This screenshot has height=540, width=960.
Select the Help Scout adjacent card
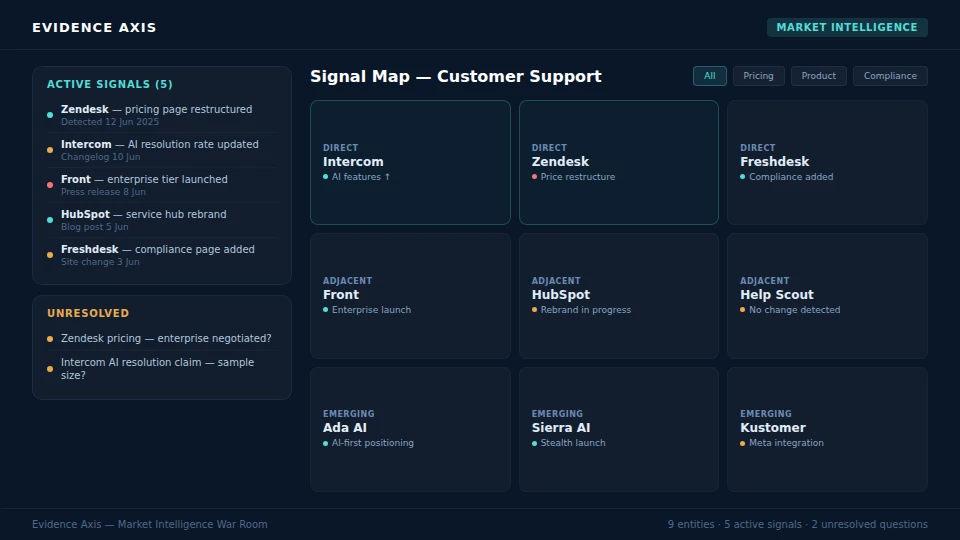(x=827, y=296)
